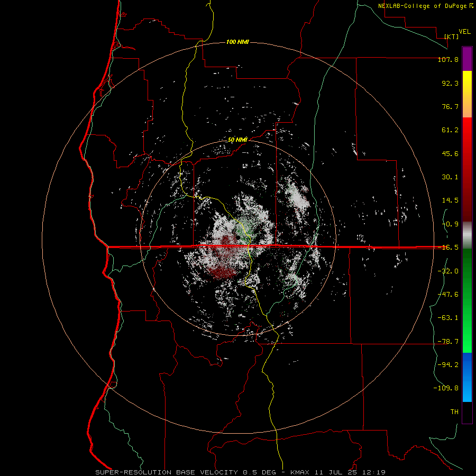Click the 107.8 value on the velocity scale
The image size is (476, 476).
click(x=448, y=59)
